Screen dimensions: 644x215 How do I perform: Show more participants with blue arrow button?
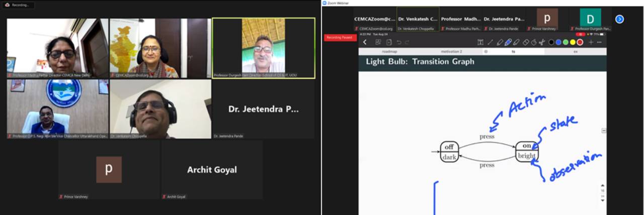pyautogui.click(x=619, y=19)
